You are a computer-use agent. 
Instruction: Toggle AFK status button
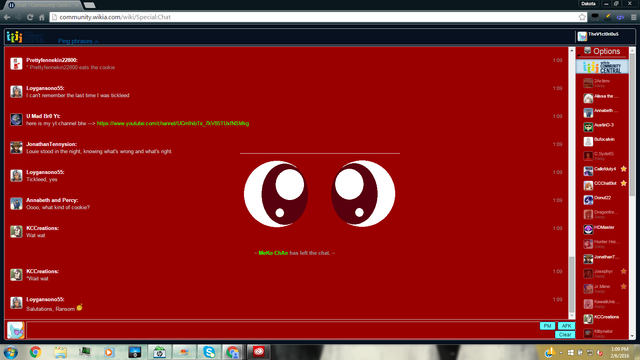tap(566, 326)
